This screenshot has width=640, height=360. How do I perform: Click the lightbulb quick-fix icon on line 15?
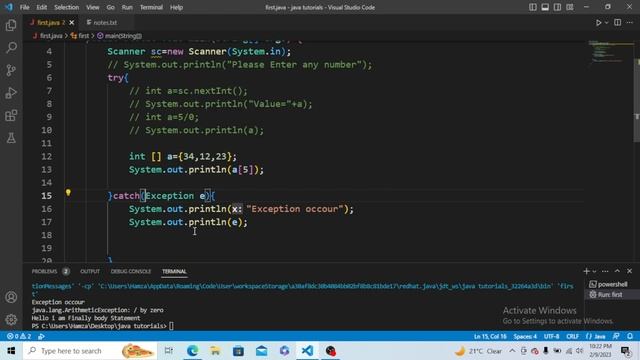point(68,193)
